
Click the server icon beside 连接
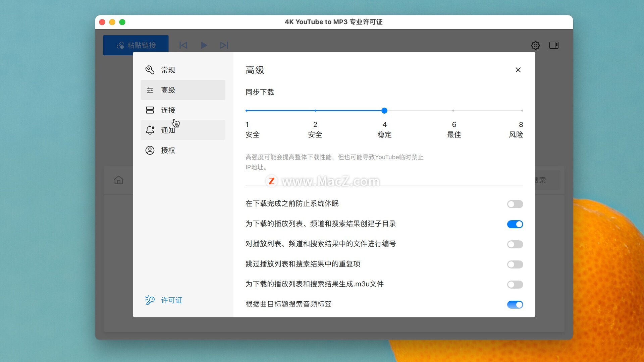pyautogui.click(x=150, y=110)
